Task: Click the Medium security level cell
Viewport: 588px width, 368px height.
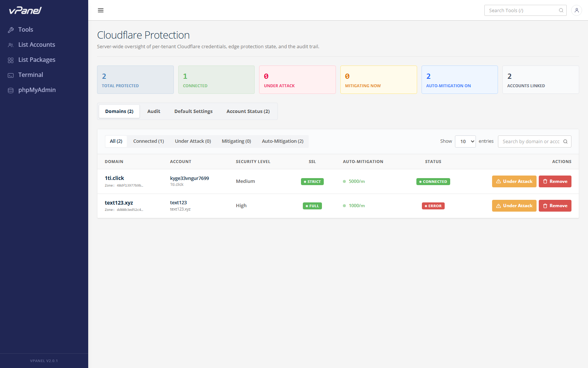Action: click(245, 181)
